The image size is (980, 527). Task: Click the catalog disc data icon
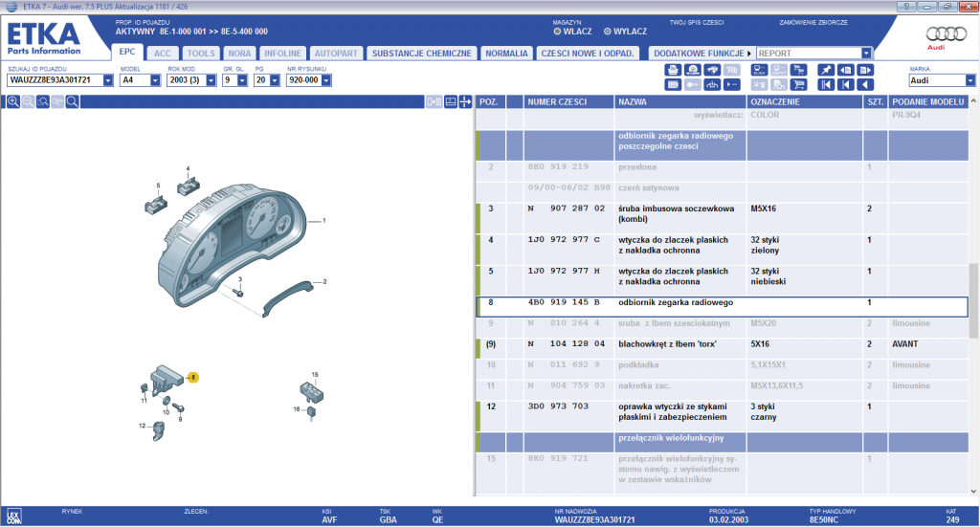click(693, 70)
